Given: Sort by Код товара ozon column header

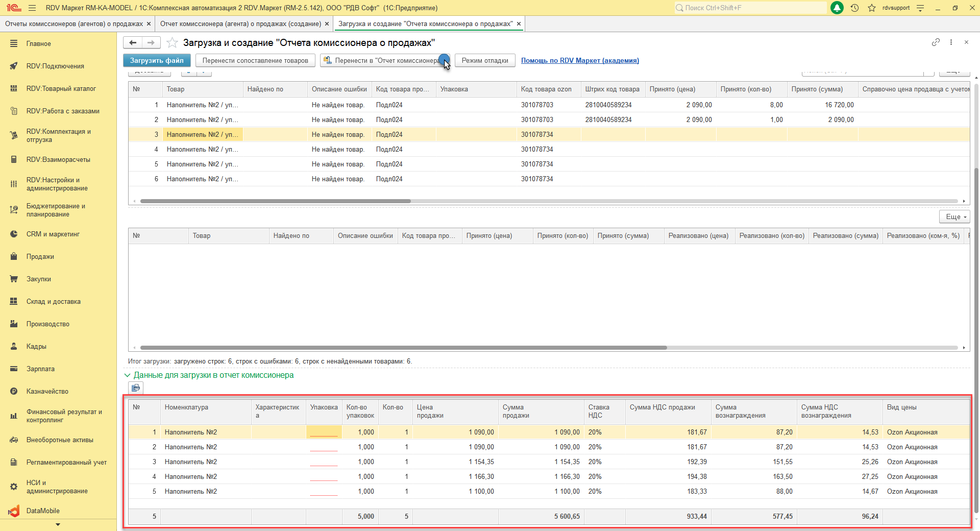Looking at the screenshot, I should coord(546,89).
